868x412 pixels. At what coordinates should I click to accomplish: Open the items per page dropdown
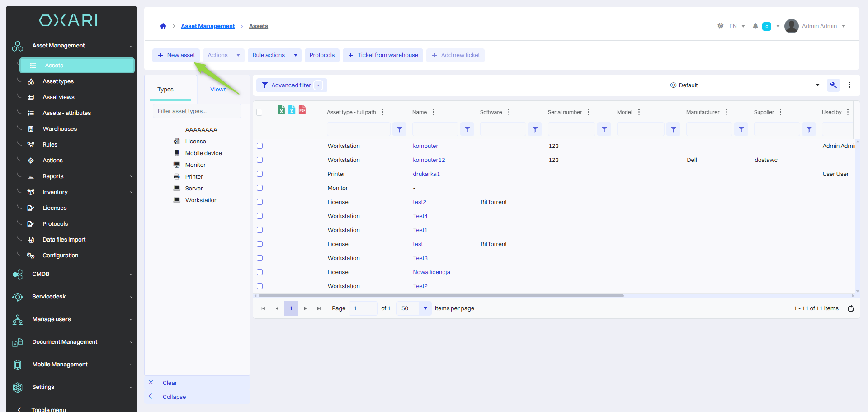425,308
